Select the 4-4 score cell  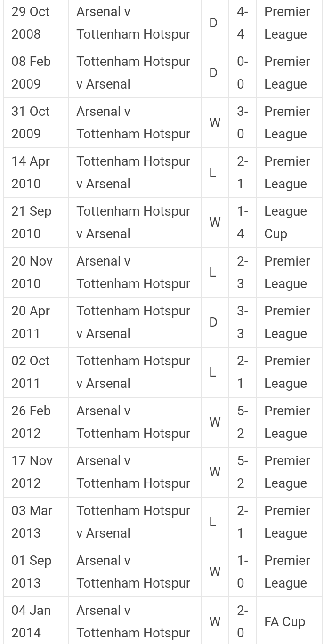click(x=242, y=23)
